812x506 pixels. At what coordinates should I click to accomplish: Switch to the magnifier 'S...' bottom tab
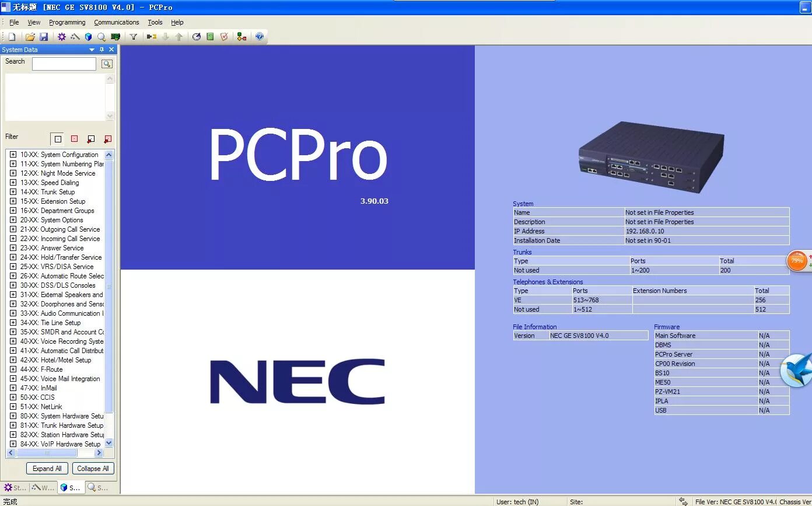[x=98, y=487]
